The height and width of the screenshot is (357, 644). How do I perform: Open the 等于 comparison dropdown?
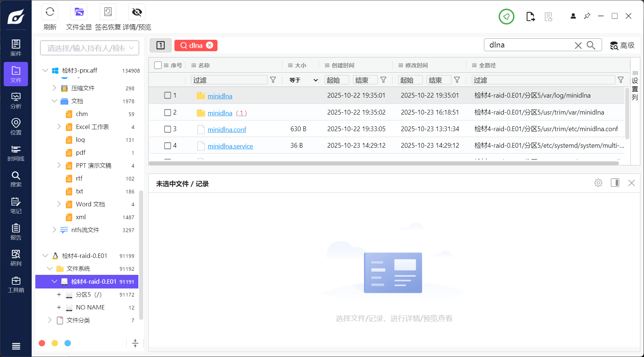click(x=301, y=80)
